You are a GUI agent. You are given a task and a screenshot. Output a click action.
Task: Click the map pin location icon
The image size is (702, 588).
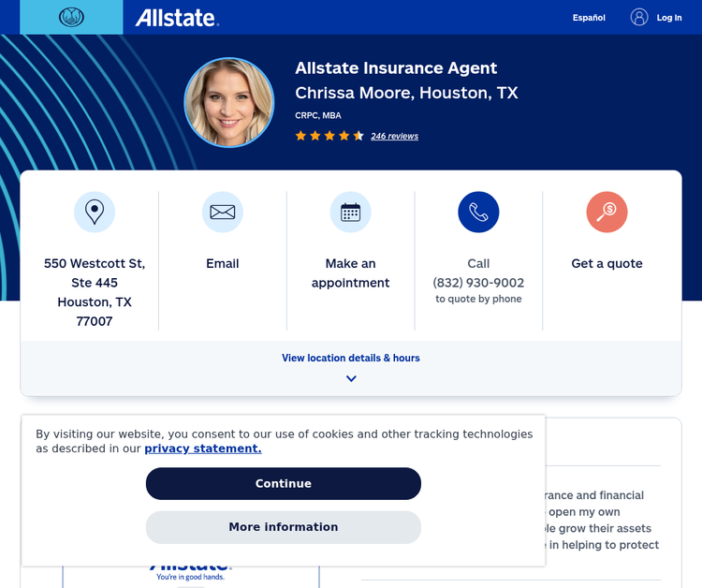(x=95, y=212)
